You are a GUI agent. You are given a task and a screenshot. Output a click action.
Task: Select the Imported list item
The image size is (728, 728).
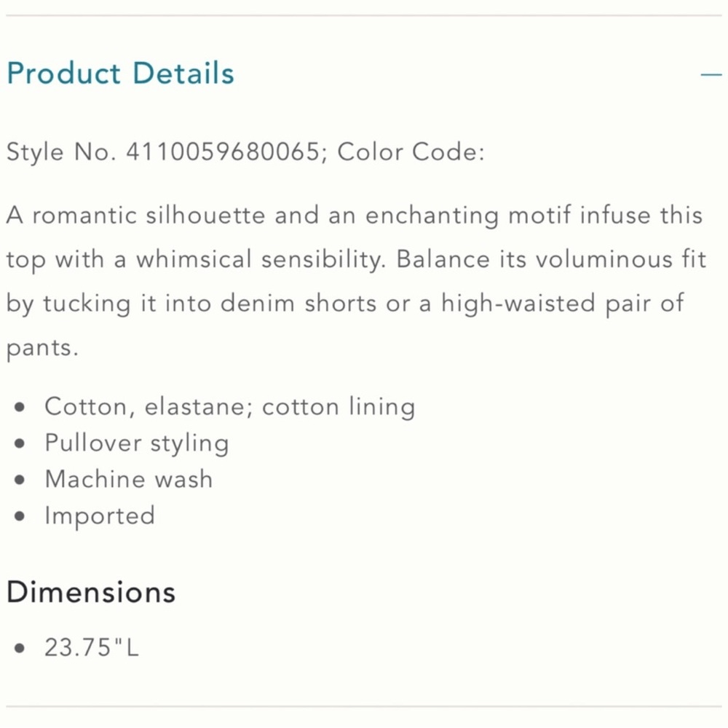[100, 515]
